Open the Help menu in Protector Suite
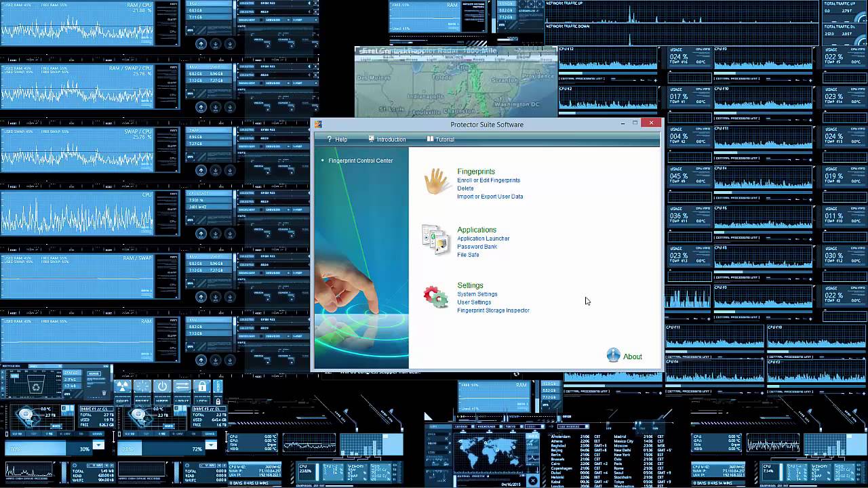The image size is (868, 488). [337, 140]
